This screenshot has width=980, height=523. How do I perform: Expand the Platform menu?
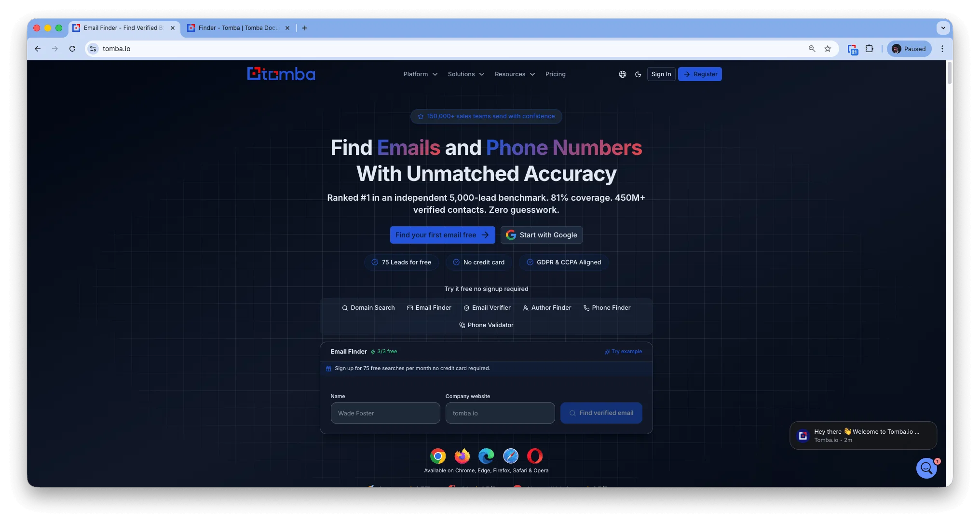421,74
